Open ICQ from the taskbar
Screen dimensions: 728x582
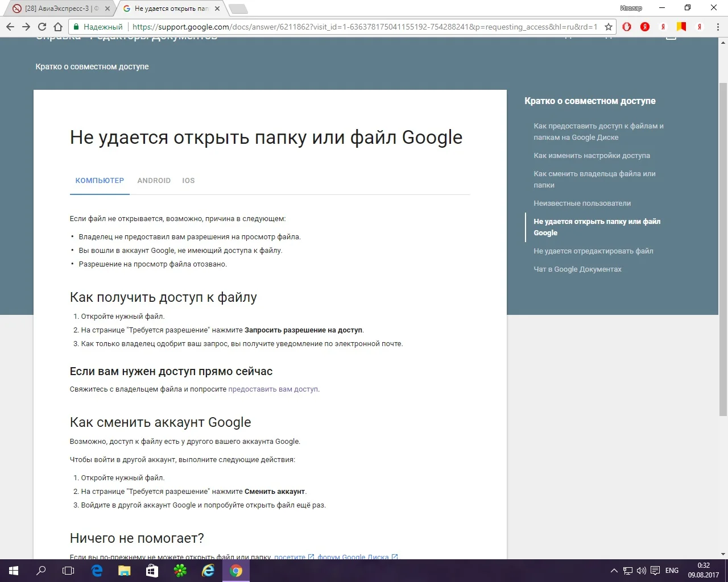[180, 571]
